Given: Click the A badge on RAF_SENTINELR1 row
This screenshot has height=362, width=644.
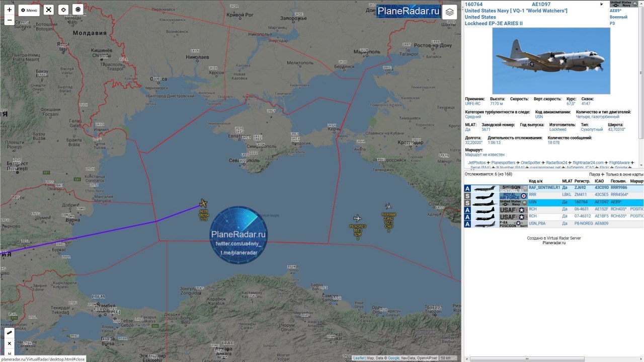Looking at the screenshot, I should tap(467, 188).
